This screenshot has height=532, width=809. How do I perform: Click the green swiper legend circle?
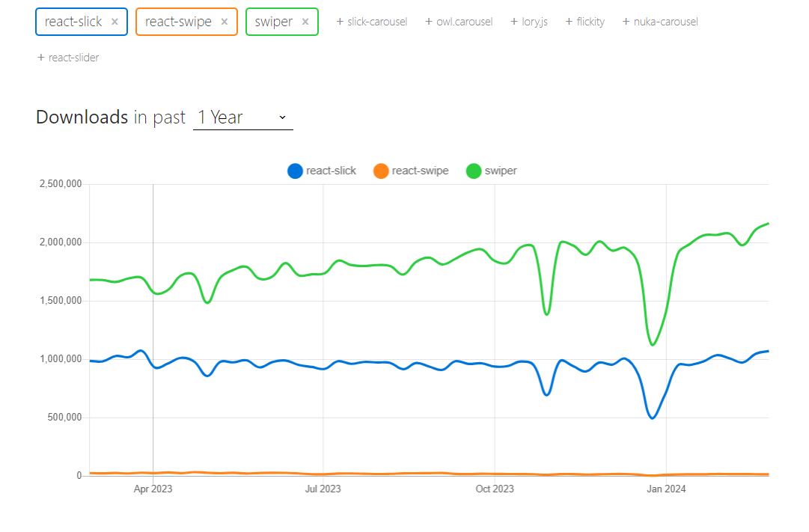474,171
